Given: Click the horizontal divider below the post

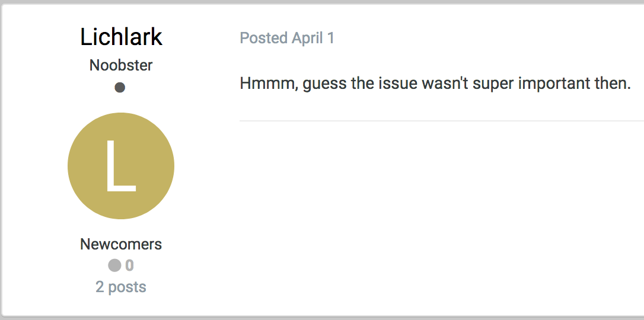Looking at the screenshot, I should (x=441, y=121).
